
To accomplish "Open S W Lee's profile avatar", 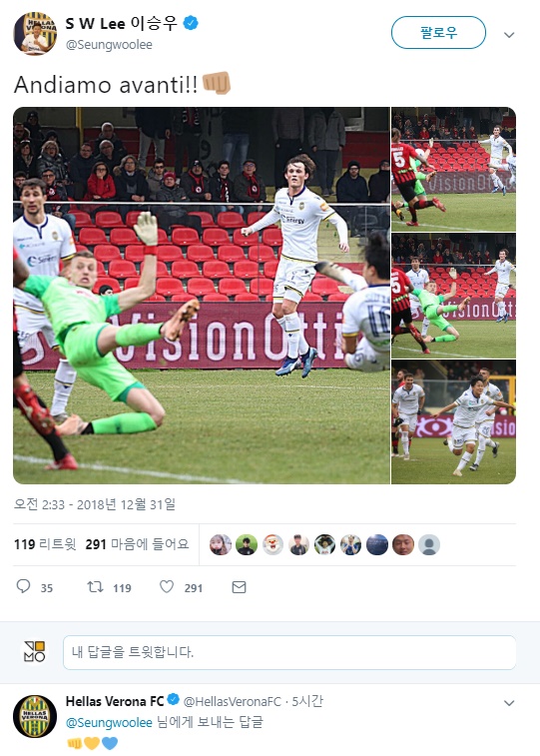I will click(35, 33).
